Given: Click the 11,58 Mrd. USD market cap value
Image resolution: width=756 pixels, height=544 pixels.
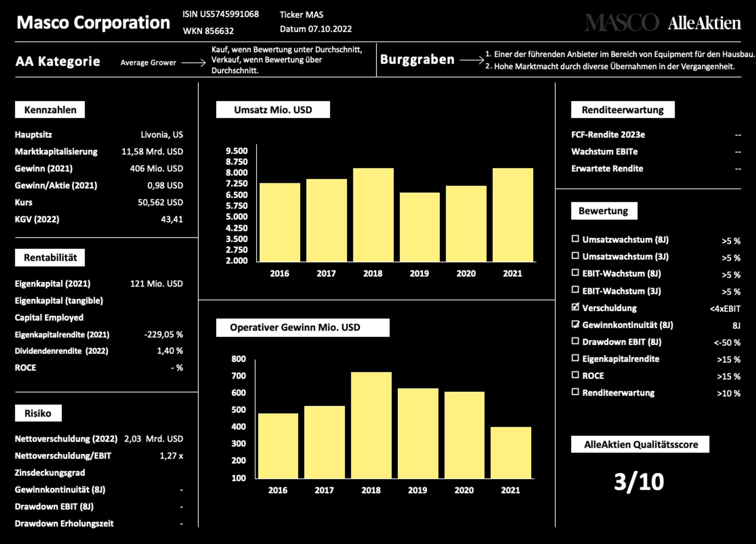Looking at the screenshot, I should 152,152.
